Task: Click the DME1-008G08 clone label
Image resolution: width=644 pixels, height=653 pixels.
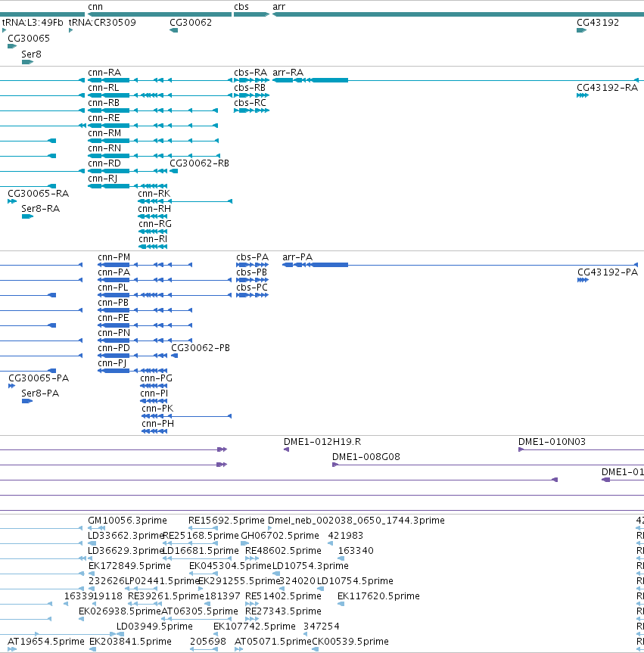Action: point(366,457)
